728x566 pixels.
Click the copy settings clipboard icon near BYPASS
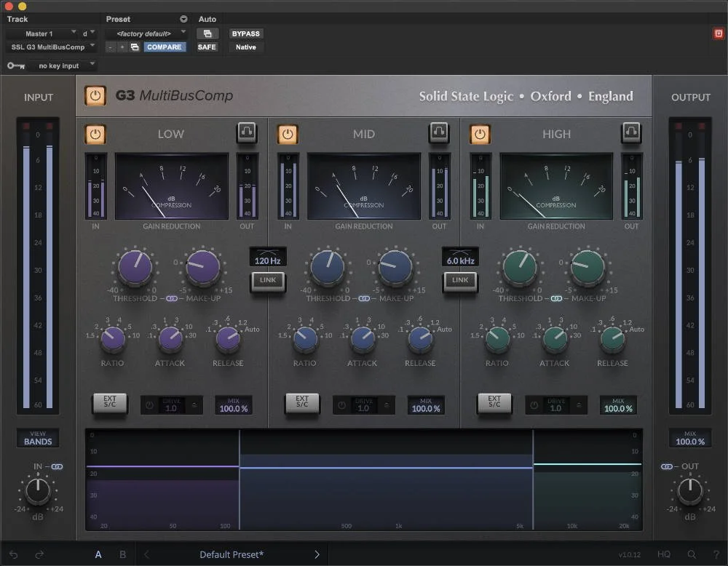coord(207,33)
